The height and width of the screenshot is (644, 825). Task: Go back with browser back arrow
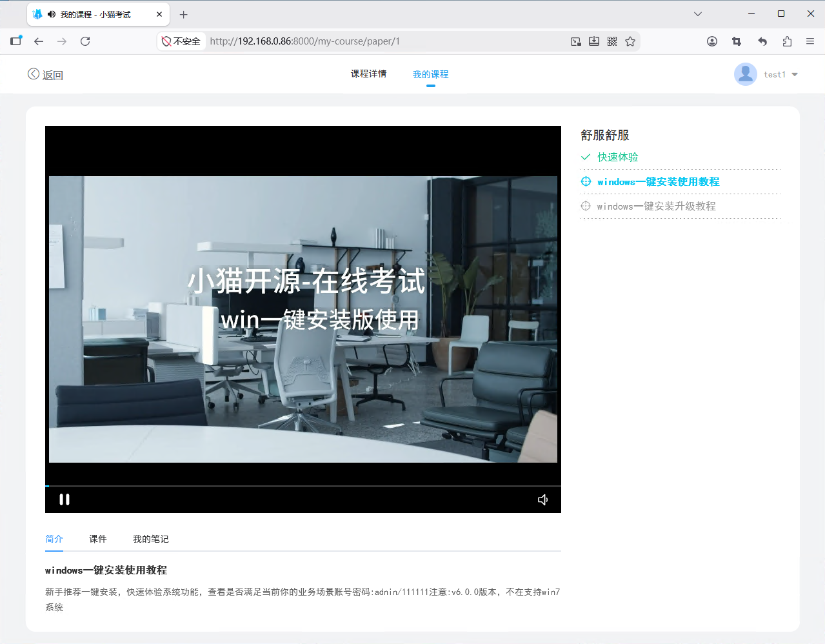[x=39, y=41]
